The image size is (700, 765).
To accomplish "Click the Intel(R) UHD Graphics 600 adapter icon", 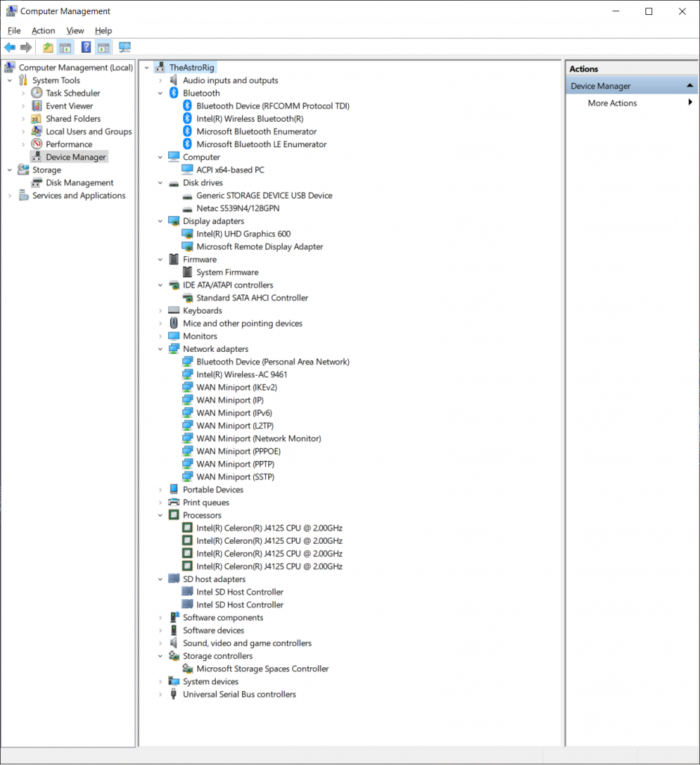I will (x=188, y=234).
